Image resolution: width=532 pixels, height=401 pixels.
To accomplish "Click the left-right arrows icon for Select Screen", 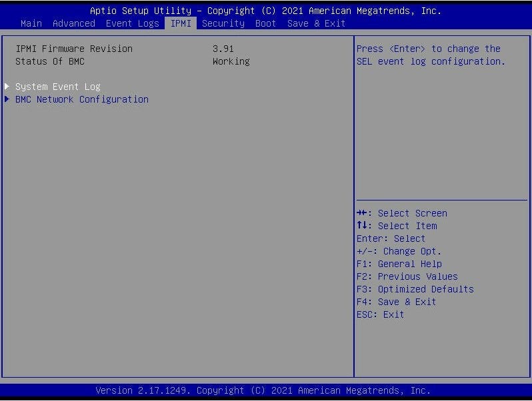I will [x=362, y=213].
